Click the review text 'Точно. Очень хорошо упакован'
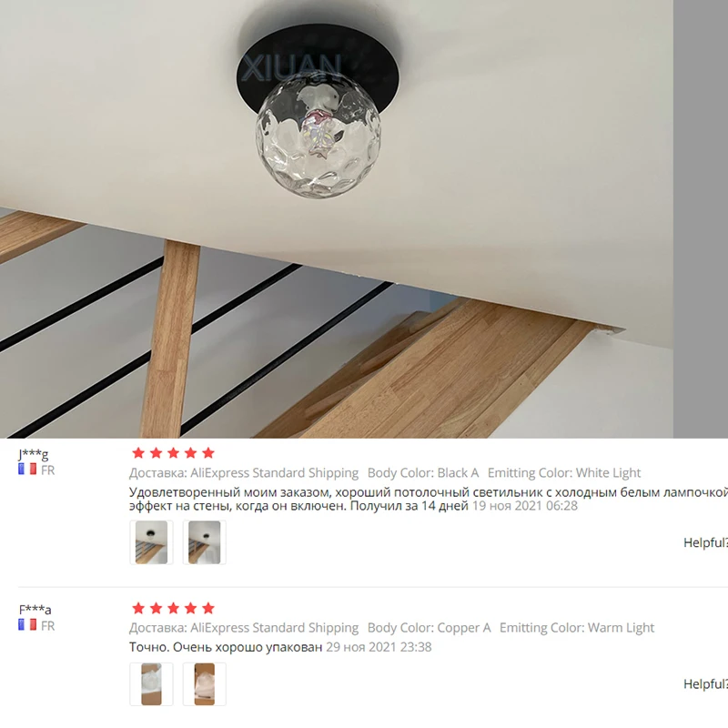 click(x=226, y=647)
